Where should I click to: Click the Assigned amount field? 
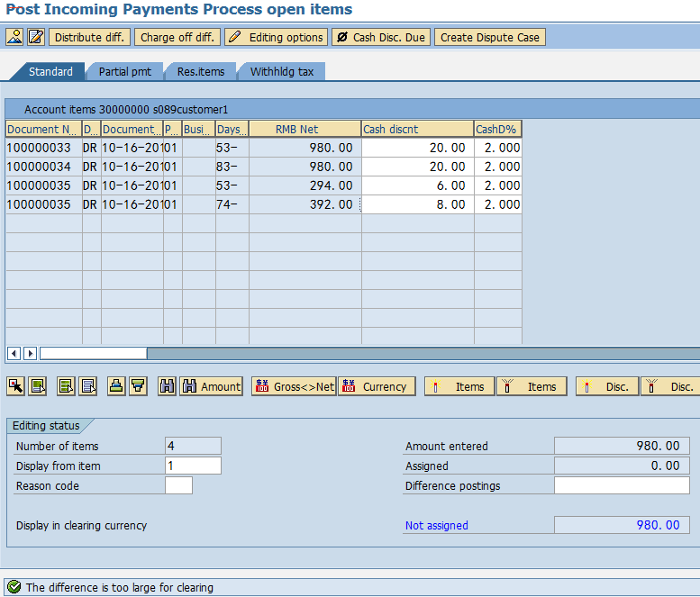coord(622,466)
